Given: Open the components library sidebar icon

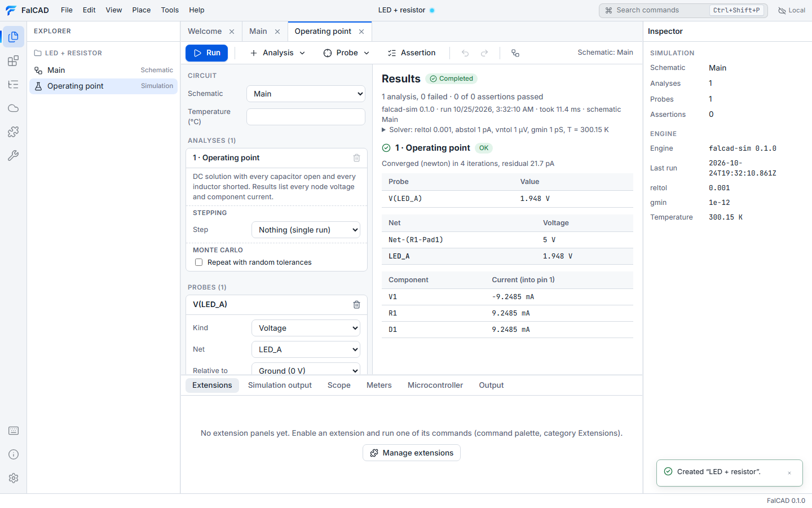Looking at the screenshot, I should click(14, 60).
